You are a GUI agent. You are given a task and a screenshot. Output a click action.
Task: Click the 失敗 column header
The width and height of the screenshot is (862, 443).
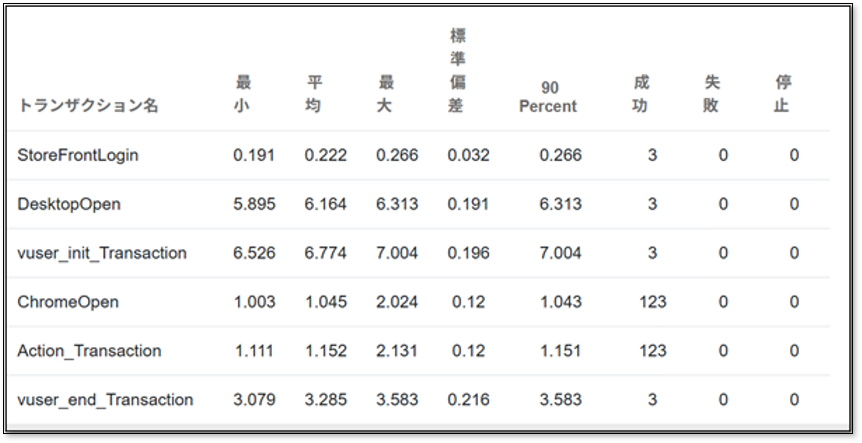(712, 94)
